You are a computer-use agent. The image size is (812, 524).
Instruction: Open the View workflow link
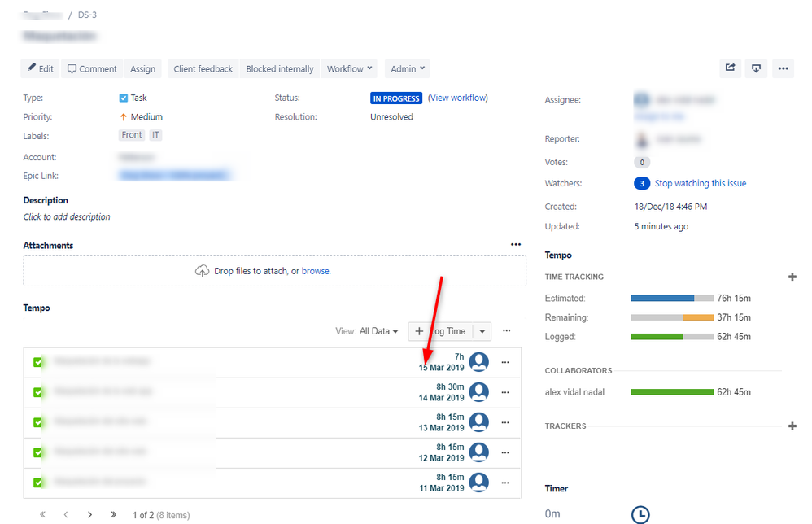coord(458,98)
